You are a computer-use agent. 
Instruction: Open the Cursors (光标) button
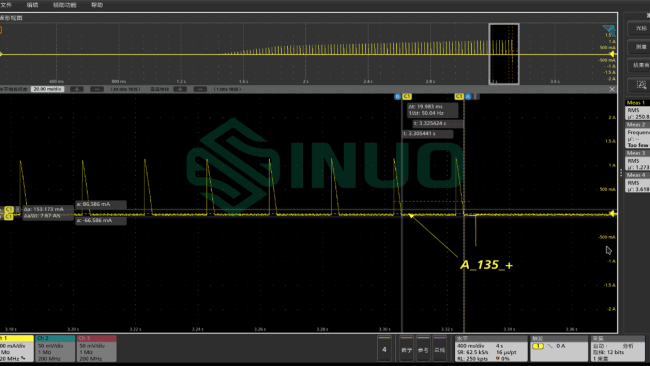[640, 29]
